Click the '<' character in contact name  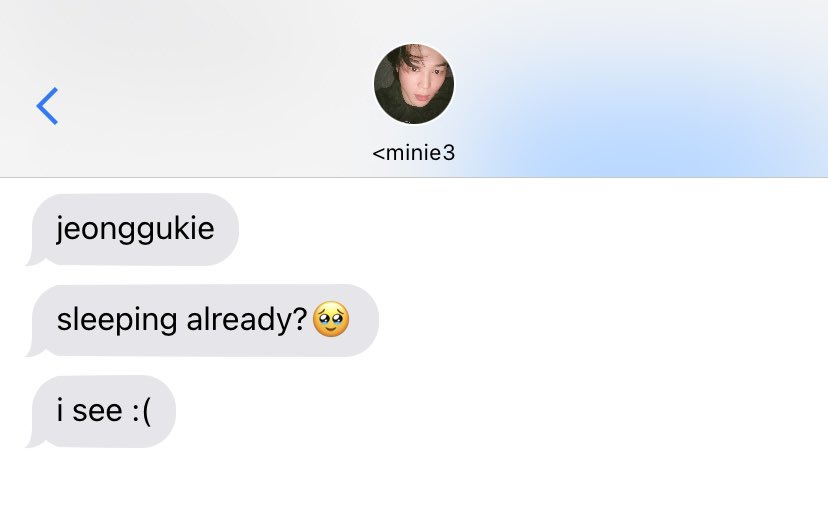pyautogui.click(x=379, y=154)
